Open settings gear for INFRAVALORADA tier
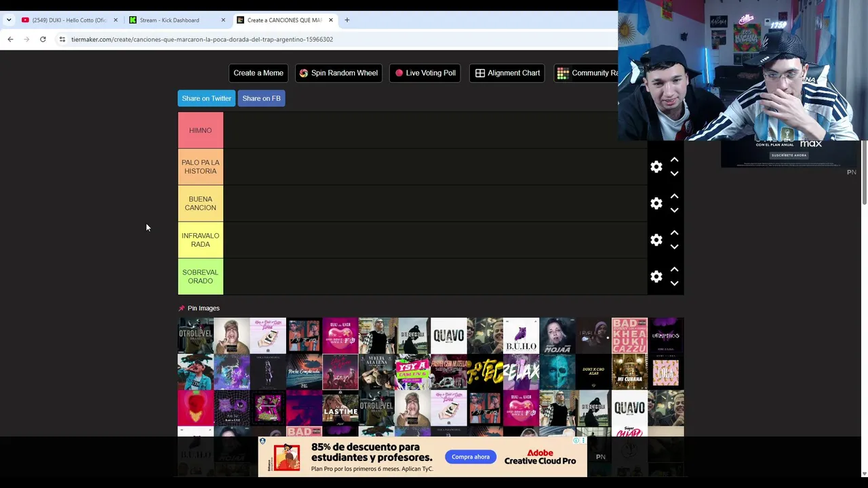The height and width of the screenshot is (488, 868). [656, 240]
